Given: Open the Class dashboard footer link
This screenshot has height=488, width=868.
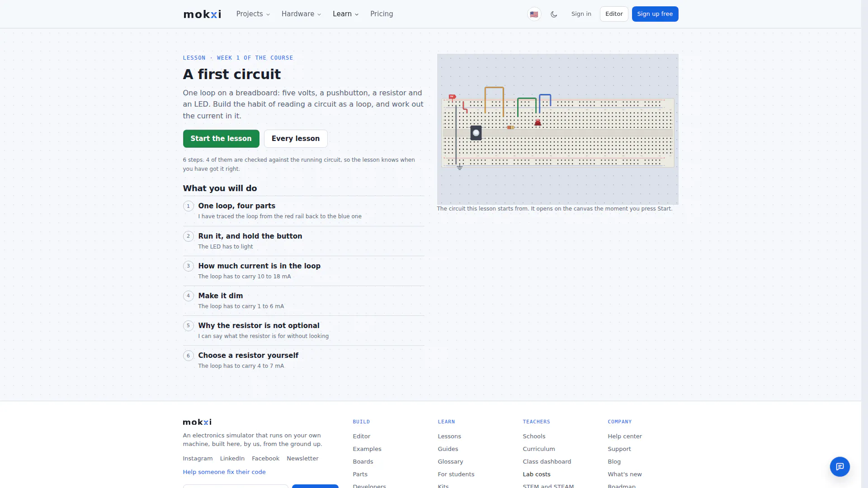Looking at the screenshot, I should (547, 462).
